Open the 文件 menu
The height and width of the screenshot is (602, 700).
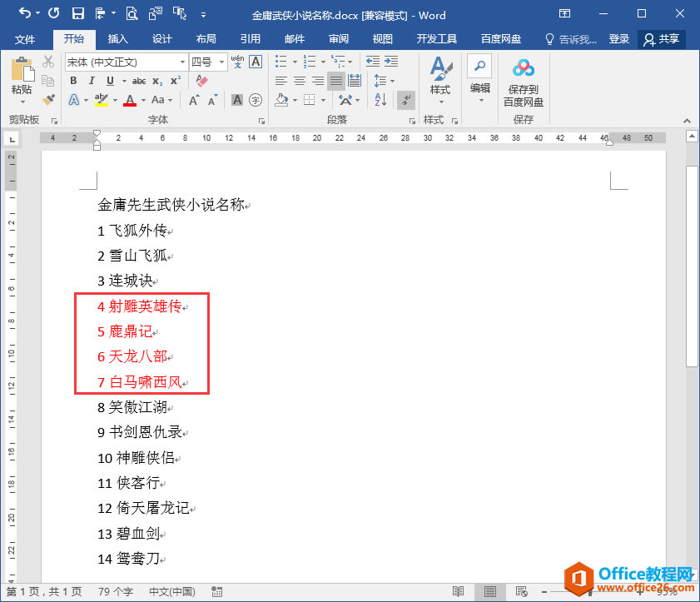click(x=25, y=39)
